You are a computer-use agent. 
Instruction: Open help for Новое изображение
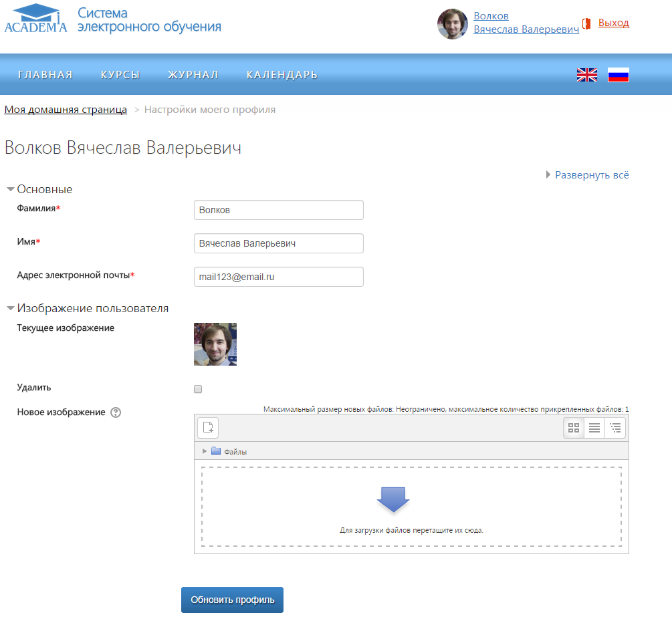pyautogui.click(x=116, y=412)
